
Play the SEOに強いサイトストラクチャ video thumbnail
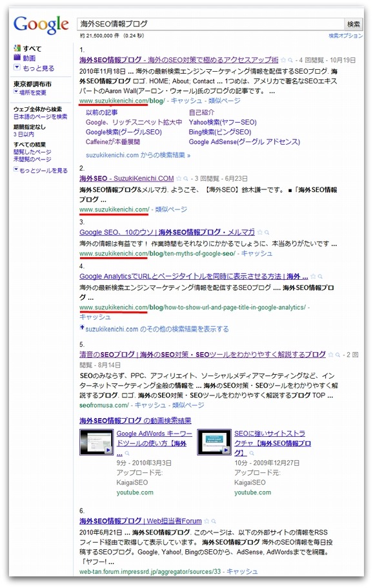[214, 442]
